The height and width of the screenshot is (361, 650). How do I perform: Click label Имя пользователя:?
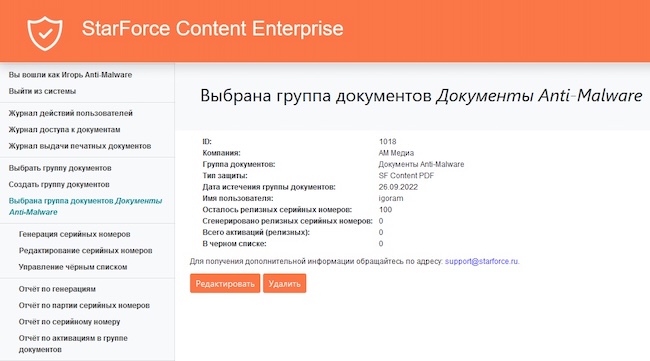(238, 198)
